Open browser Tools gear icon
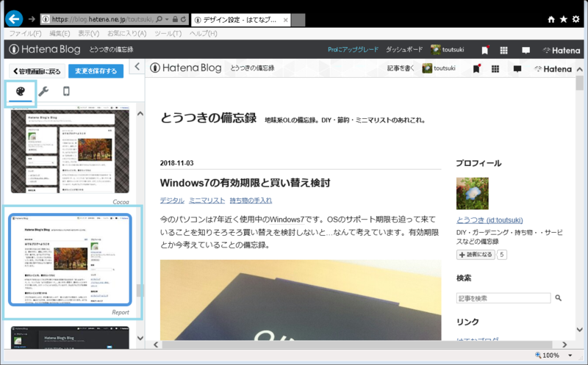Viewport: 588px width, 365px height. tap(576, 19)
